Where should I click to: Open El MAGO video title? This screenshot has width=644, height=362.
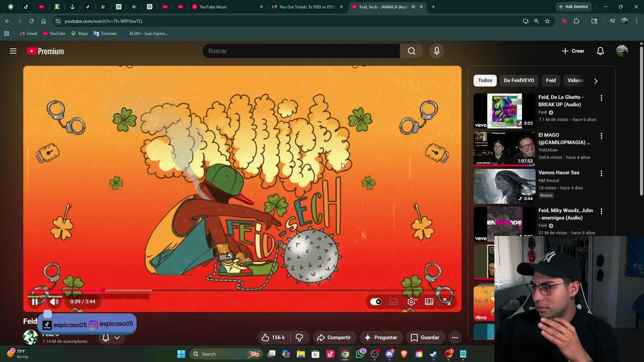click(x=564, y=139)
